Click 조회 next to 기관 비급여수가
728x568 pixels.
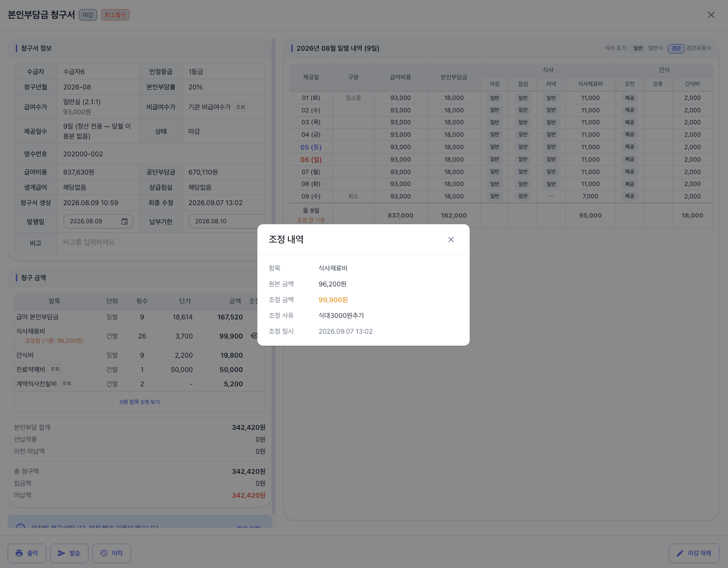click(241, 107)
